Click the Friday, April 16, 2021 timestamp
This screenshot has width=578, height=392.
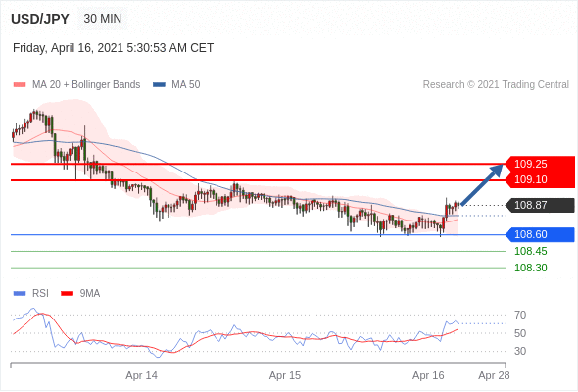[114, 48]
